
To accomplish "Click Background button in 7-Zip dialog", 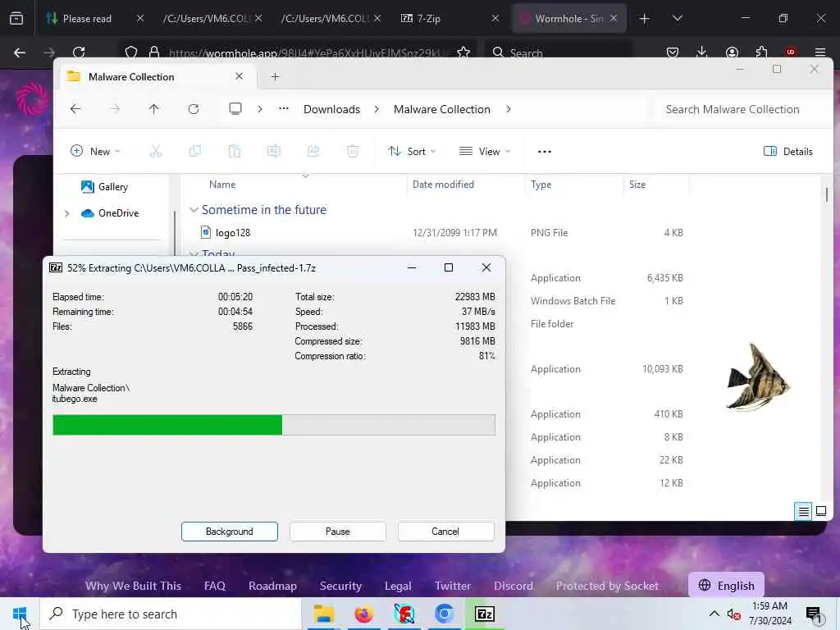I will click(230, 532).
